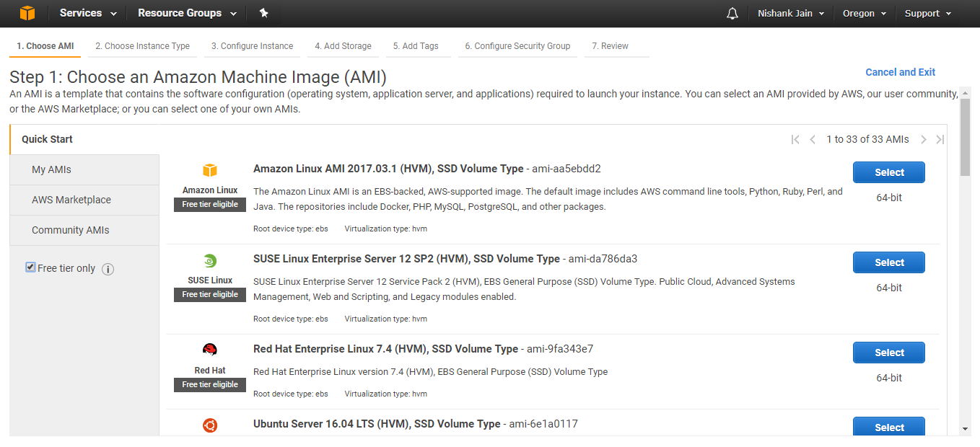Image resolution: width=980 pixels, height=447 pixels.
Task: Open My AMIs in sidebar
Action: click(x=84, y=169)
